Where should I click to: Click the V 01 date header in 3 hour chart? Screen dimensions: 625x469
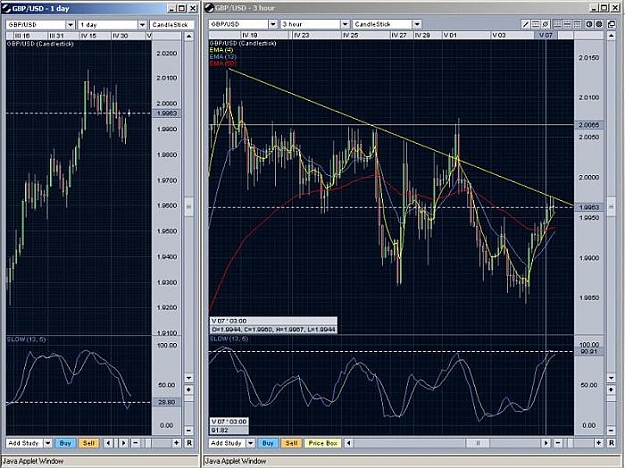(450, 35)
